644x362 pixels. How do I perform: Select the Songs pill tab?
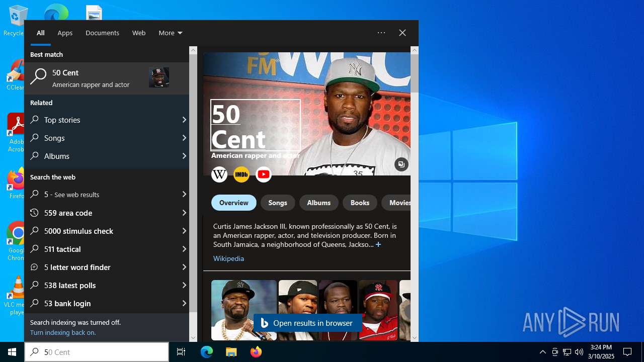tap(278, 203)
